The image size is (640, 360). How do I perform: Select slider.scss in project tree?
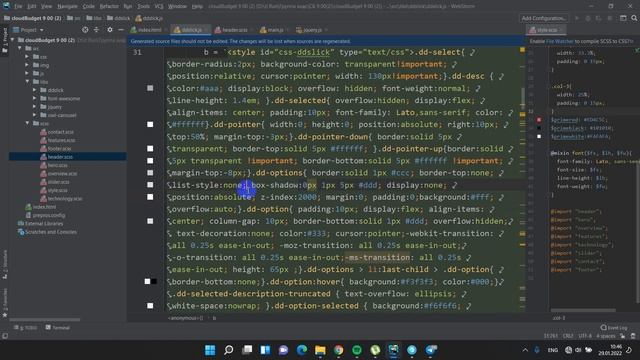pyautogui.click(x=55, y=182)
